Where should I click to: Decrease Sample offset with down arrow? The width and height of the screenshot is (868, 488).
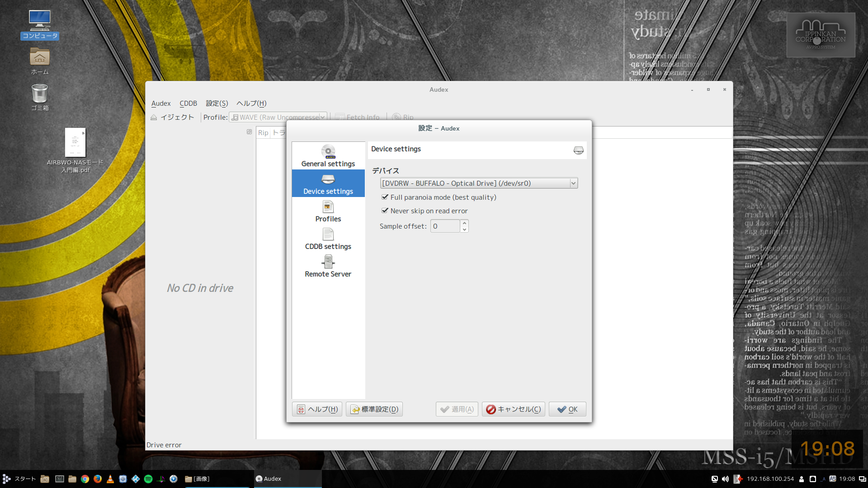[x=464, y=230]
